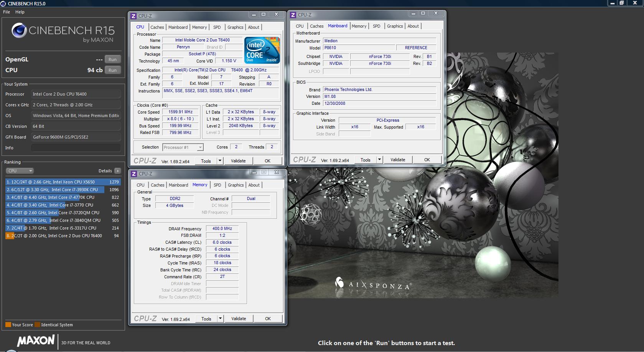Viewport: 644px width, 352px height.
Task: Select the Core i7-3840QM ranking row
Action: 63,220
